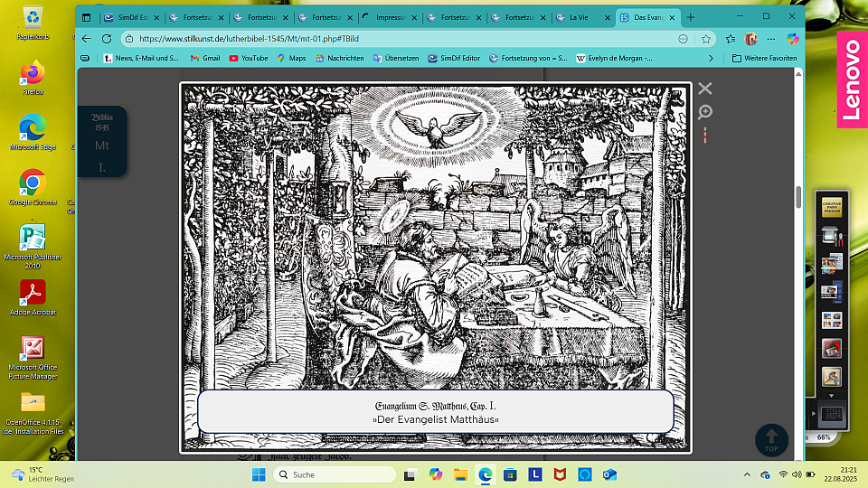Show hidden system tray icons chevron
Image resolution: width=868 pixels, height=488 pixels.
point(747,474)
